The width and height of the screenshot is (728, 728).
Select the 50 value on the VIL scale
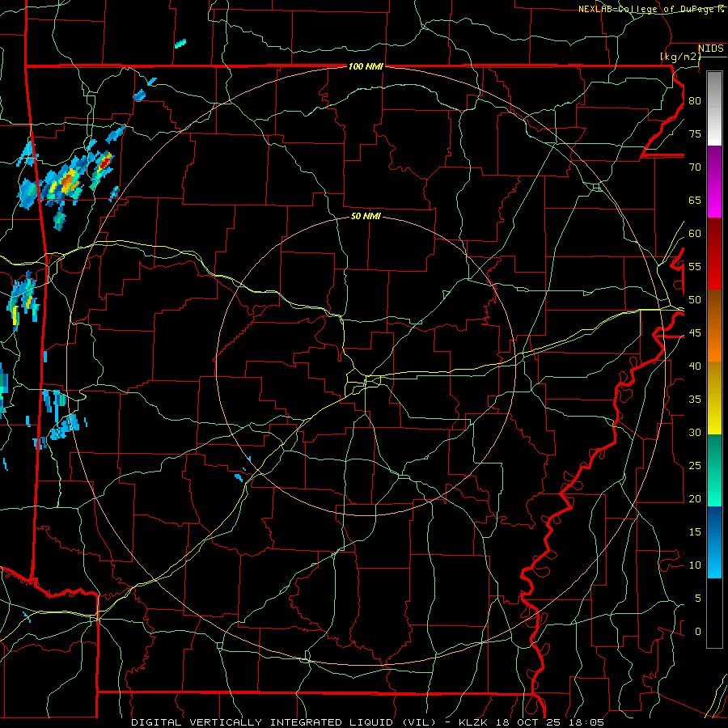(695, 300)
